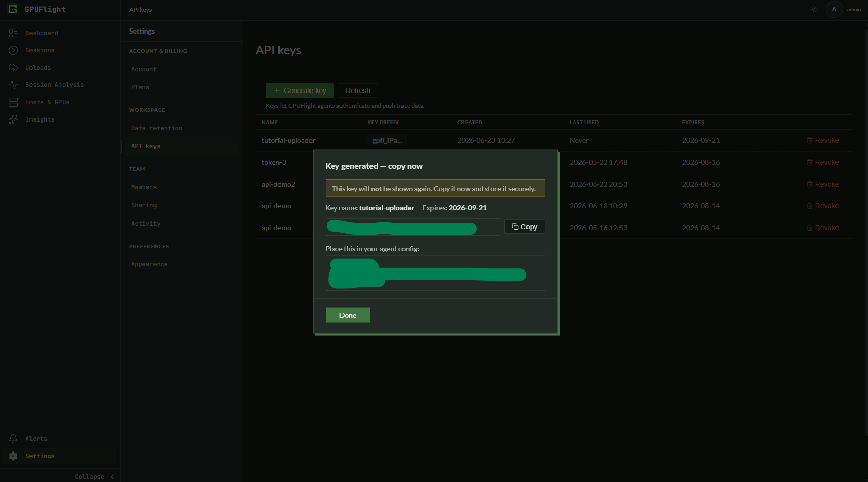This screenshot has width=868, height=482.
Task: Revoke api-demo key expiring 2026-08-14 used 2026-06-18
Action: 823,206
